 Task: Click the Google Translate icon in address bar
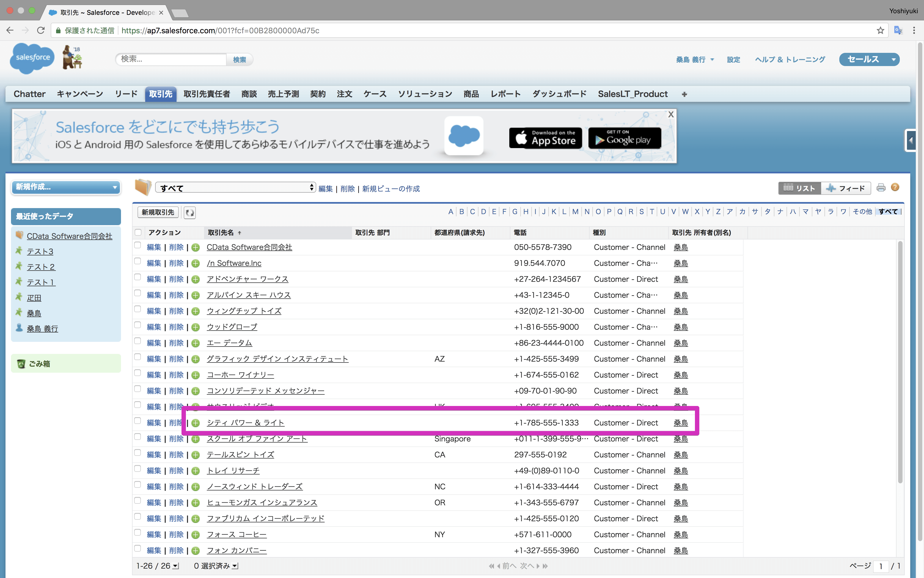pos(898,31)
